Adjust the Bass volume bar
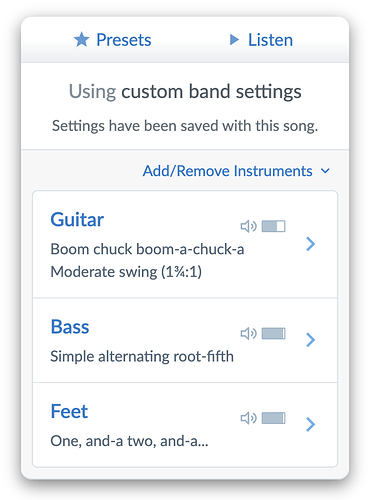The height and width of the screenshot is (500, 368). pos(273,333)
